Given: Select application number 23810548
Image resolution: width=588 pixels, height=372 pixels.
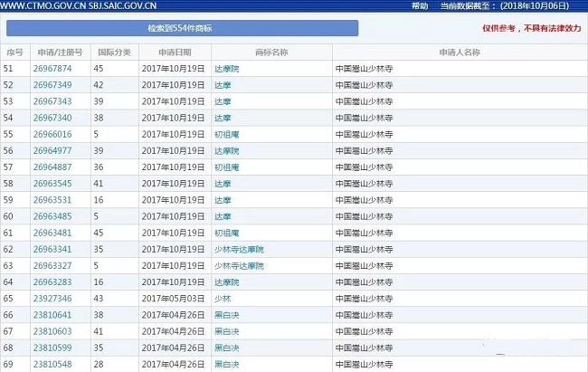Looking at the screenshot, I should (52, 364).
